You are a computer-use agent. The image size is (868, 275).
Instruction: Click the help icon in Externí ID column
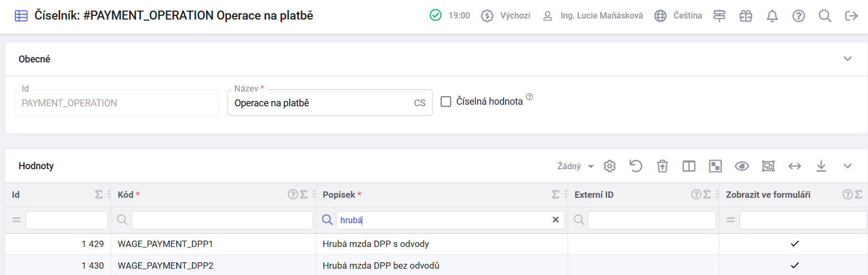696,195
